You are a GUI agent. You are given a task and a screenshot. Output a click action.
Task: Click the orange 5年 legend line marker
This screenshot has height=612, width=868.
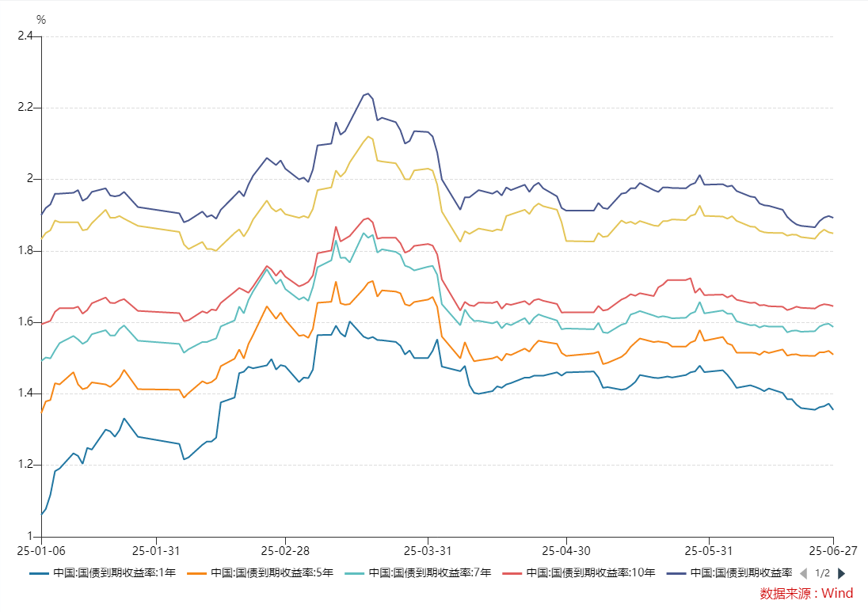197,573
